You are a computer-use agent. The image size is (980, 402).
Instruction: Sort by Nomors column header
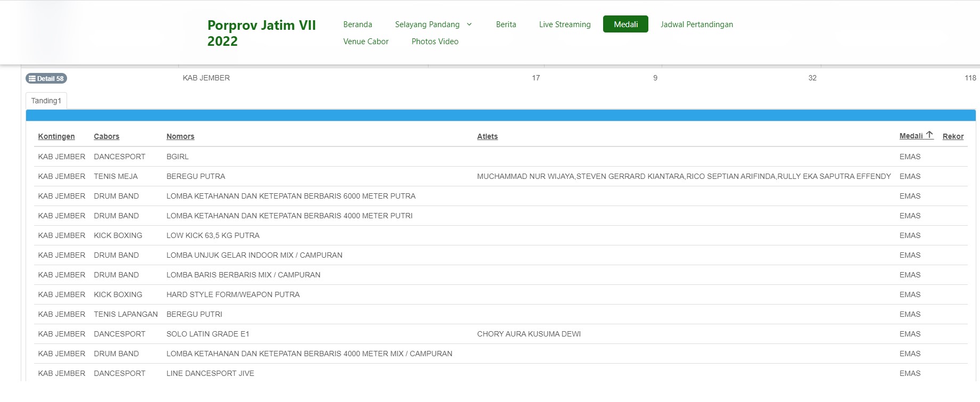pyautogui.click(x=180, y=136)
